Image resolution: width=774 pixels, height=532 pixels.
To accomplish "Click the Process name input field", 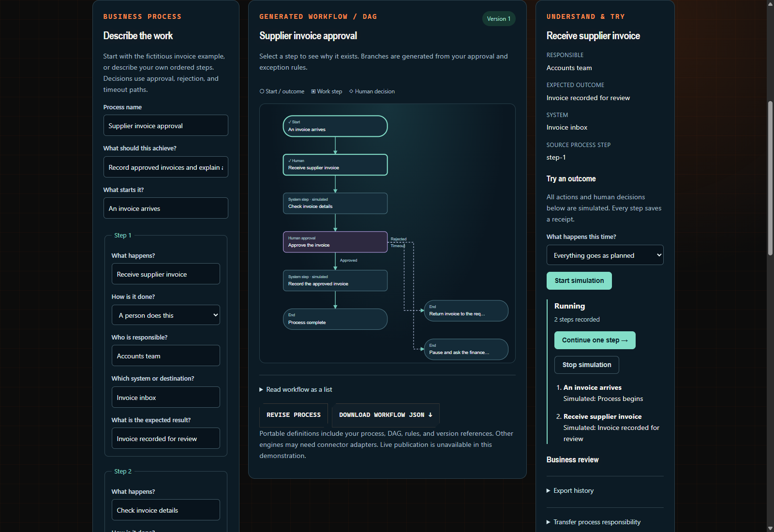I will click(x=165, y=125).
